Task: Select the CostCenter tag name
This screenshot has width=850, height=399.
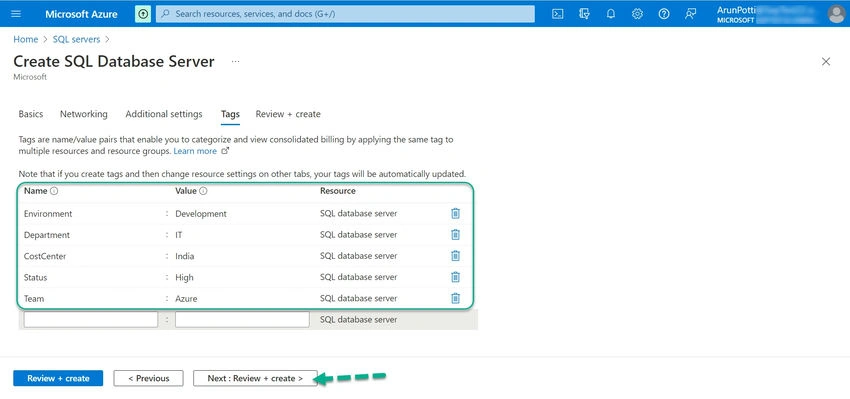Action: (x=45, y=256)
